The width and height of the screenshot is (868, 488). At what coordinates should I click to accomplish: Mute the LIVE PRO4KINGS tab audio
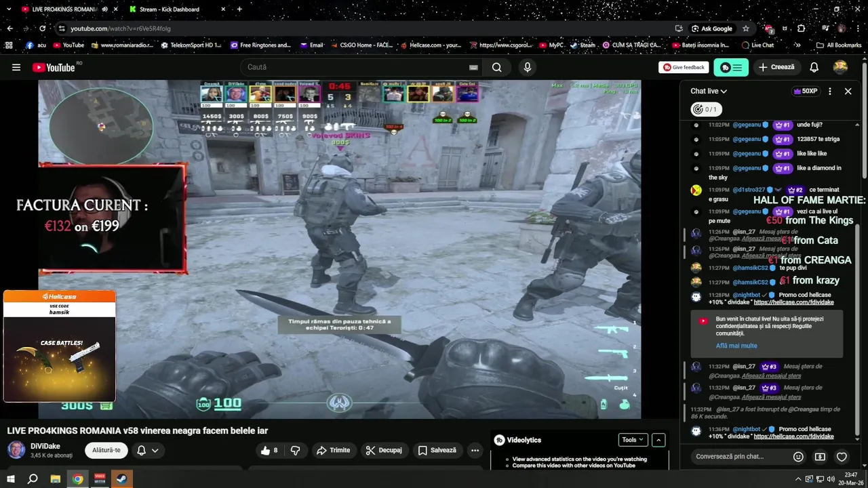[104, 9]
